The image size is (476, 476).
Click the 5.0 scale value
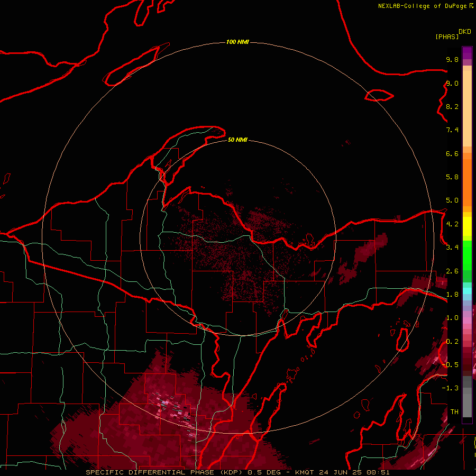coord(452,200)
